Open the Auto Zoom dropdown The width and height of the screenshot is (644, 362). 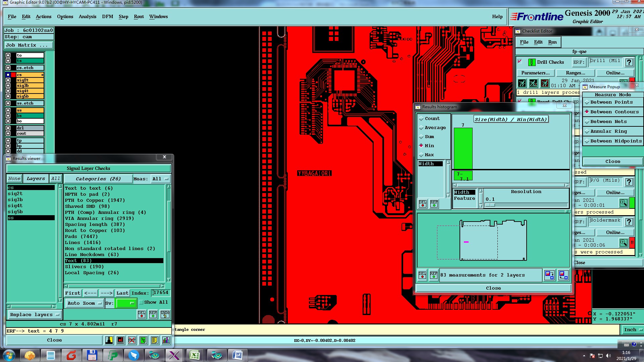pyautogui.click(x=84, y=303)
